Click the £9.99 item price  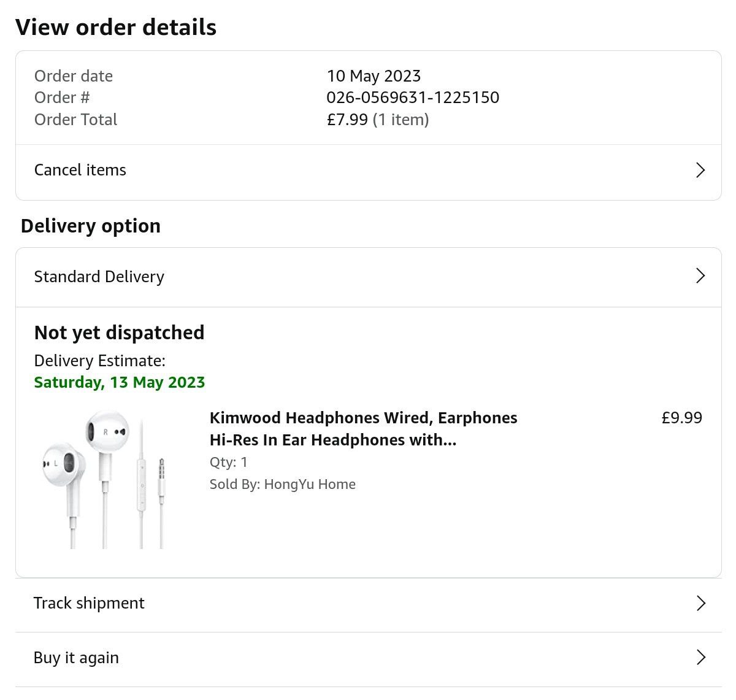[681, 418]
